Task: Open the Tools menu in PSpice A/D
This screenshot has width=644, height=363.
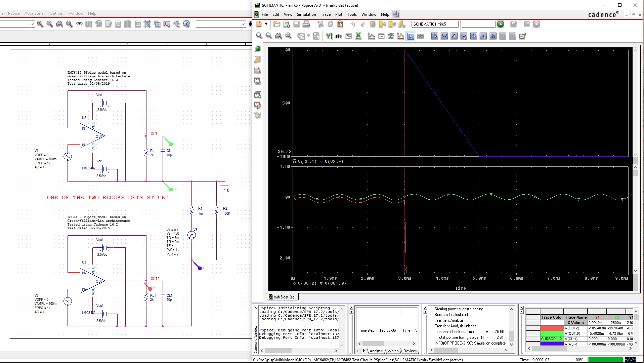Action: coord(352,14)
